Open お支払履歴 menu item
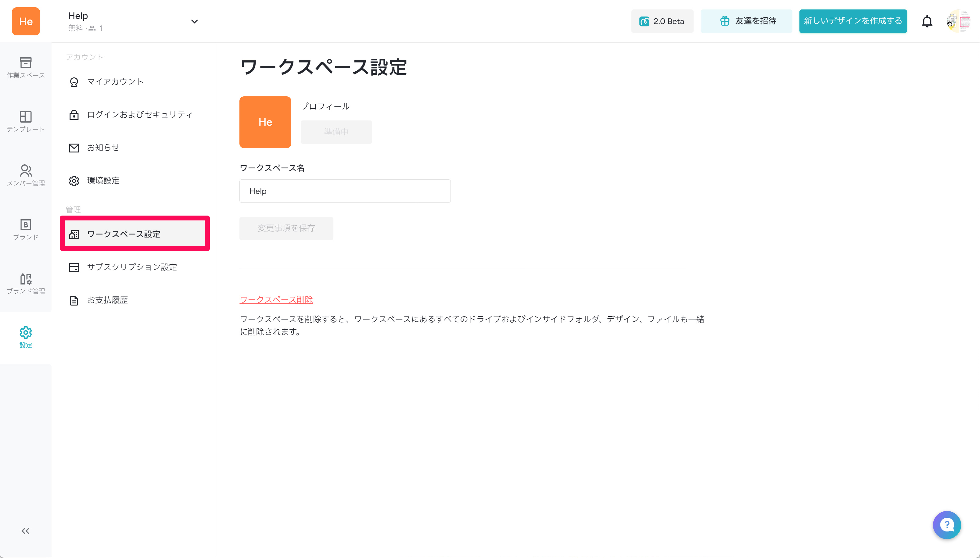This screenshot has height=558, width=980. (135, 300)
